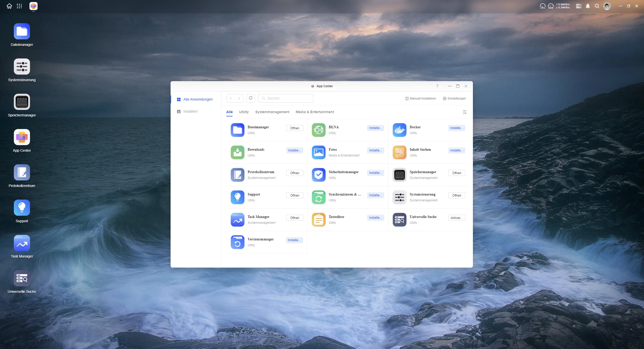Image resolution: width=644 pixels, height=349 pixels.
Task: Activate Universelle Suche with Aktivier button
Action: pyautogui.click(x=456, y=218)
